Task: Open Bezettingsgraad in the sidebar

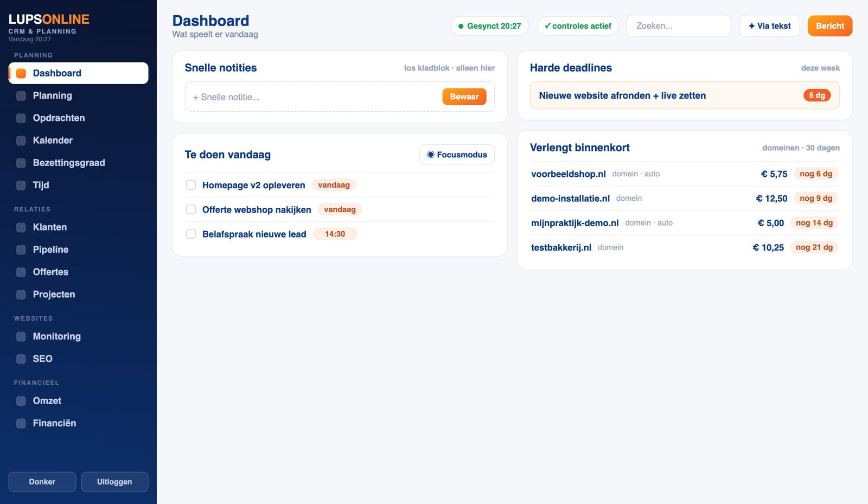Action: coord(78,163)
